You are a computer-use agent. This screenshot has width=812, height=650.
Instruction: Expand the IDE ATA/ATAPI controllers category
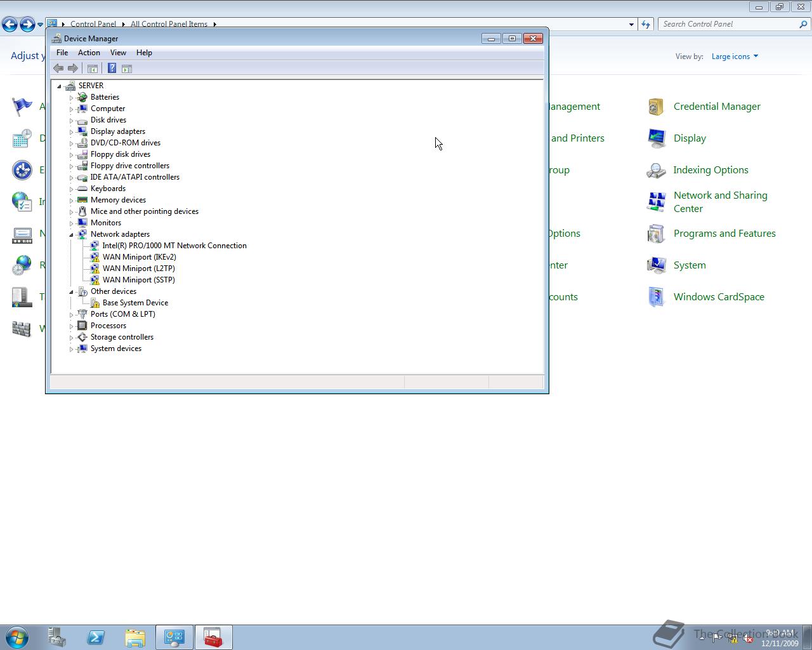(x=71, y=177)
